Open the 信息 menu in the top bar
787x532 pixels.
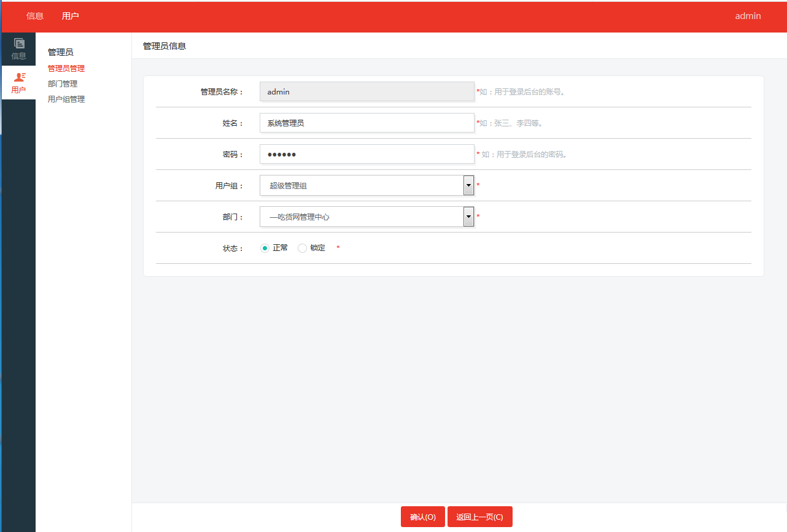pyautogui.click(x=35, y=16)
